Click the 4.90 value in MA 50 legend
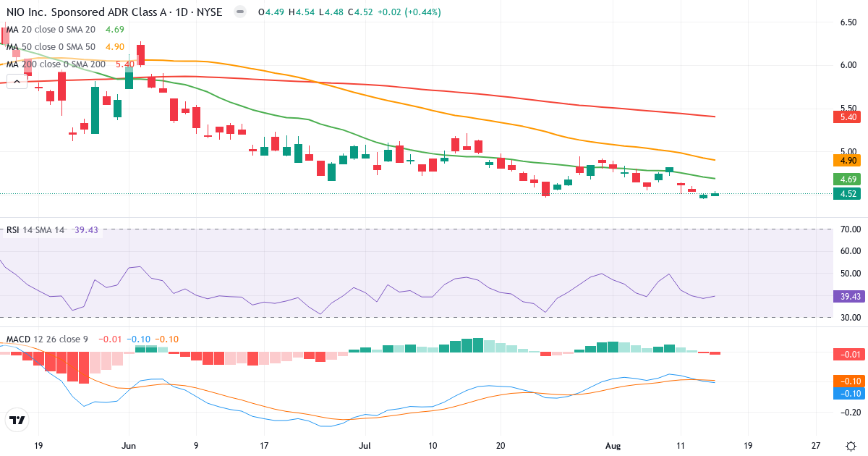Image resolution: width=868 pixels, height=456 pixels. pos(115,47)
